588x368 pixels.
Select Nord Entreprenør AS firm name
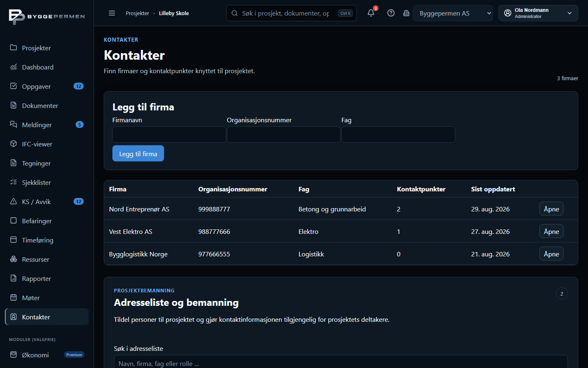(139, 209)
